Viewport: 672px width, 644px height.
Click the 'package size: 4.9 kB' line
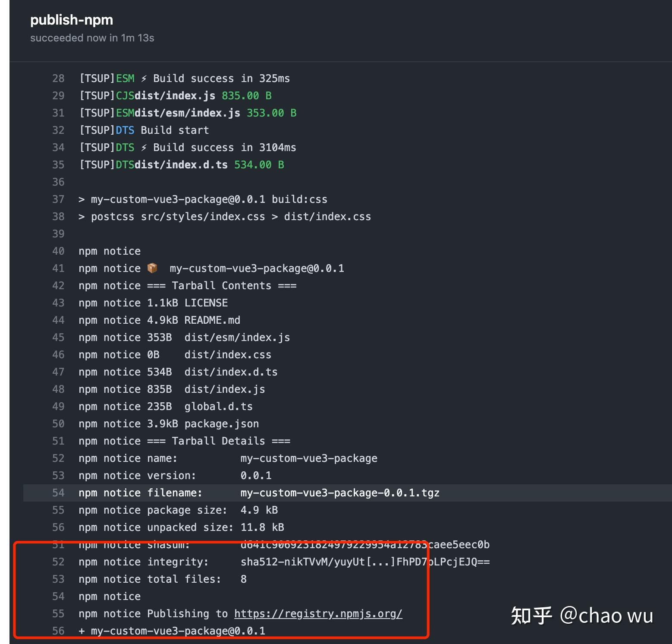coord(178,510)
